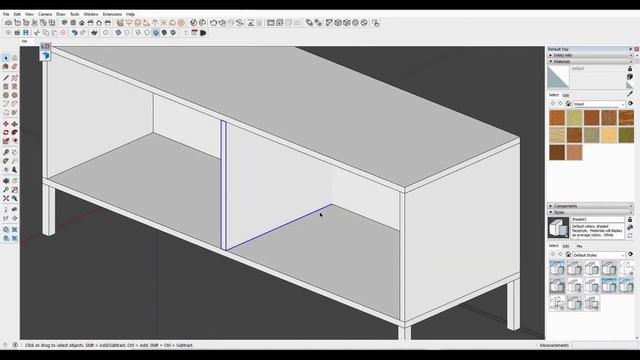The width and height of the screenshot is (640, 360).
Task: Pick the light yellow-green wood swatch, top row
Action: pos(574,118)
